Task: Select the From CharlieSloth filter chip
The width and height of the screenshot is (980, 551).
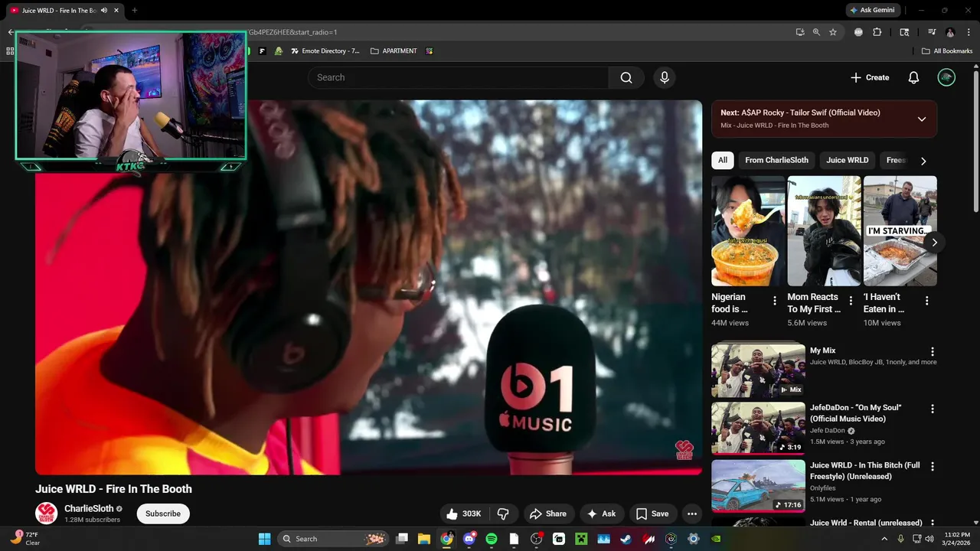Action: click(776, 160)
